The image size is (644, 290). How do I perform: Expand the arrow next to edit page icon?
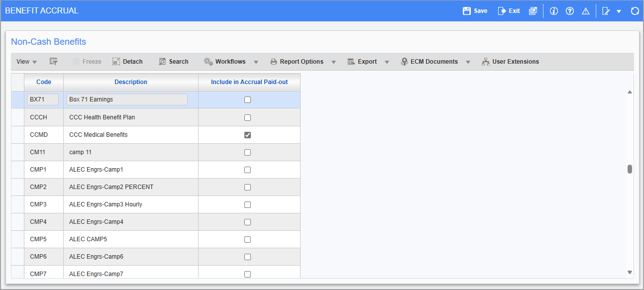pyautogui.click(x=619, y=11)
